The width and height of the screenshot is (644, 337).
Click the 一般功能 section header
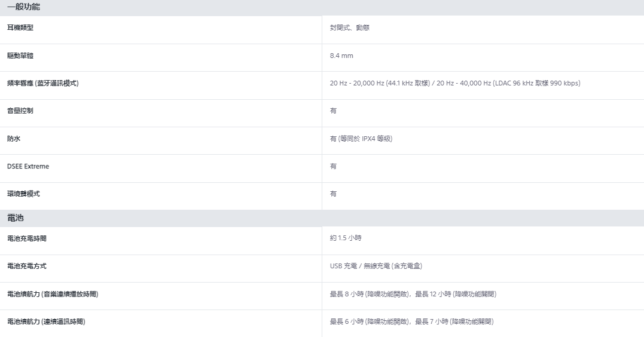(24, 7)
